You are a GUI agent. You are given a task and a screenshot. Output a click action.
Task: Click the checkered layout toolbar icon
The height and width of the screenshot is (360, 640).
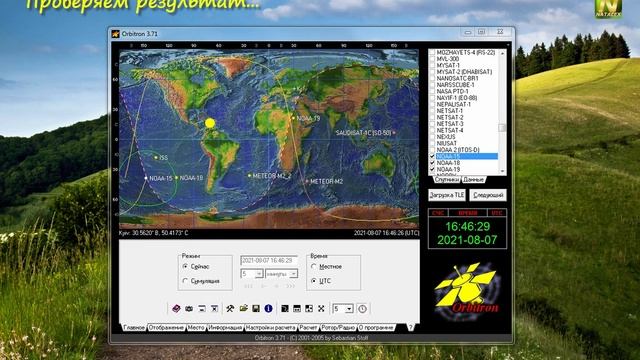(x=309, y=309)
